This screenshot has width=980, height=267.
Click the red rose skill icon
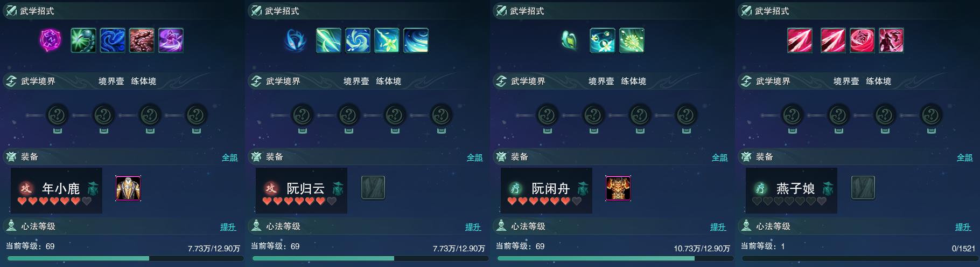pos(862,40)
